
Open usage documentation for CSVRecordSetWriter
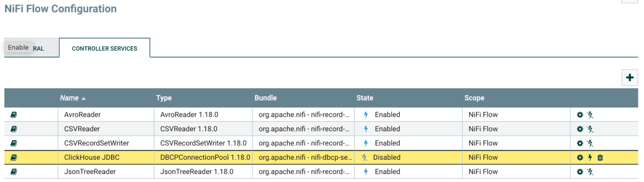14,143
